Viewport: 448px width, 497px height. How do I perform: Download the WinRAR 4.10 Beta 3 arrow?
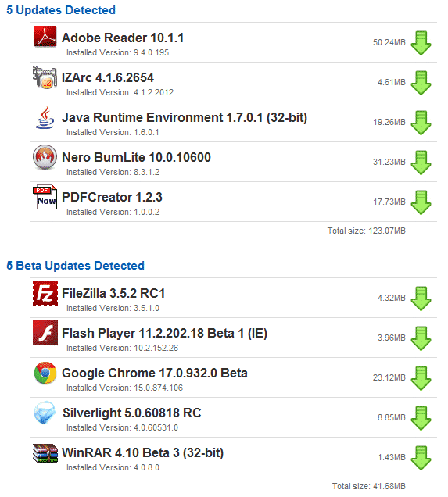421,459
